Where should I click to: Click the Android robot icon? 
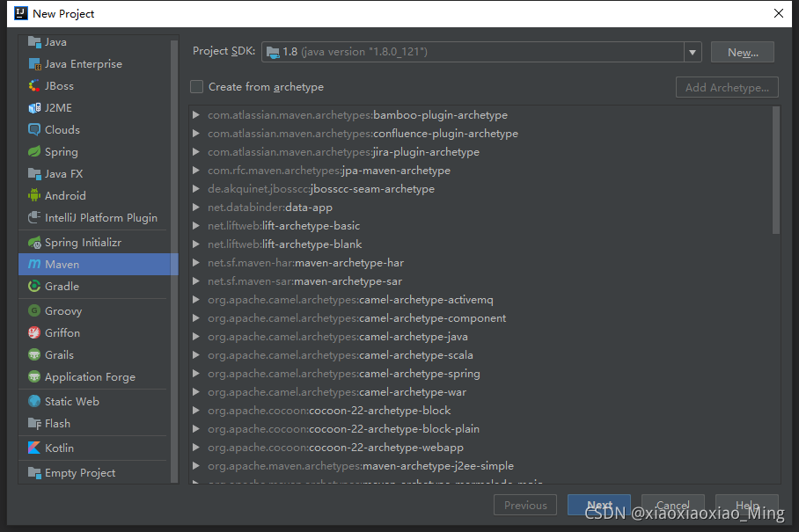tap(34, 195)
